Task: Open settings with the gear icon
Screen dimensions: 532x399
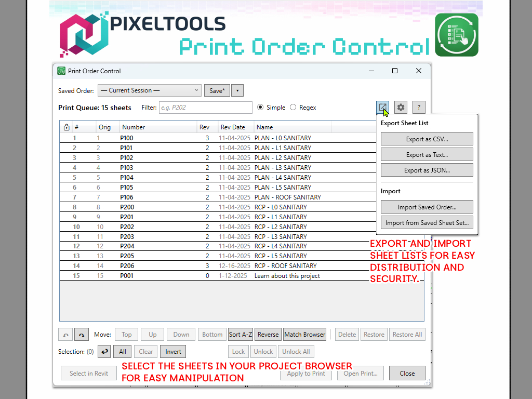Action: click(401, 108)
